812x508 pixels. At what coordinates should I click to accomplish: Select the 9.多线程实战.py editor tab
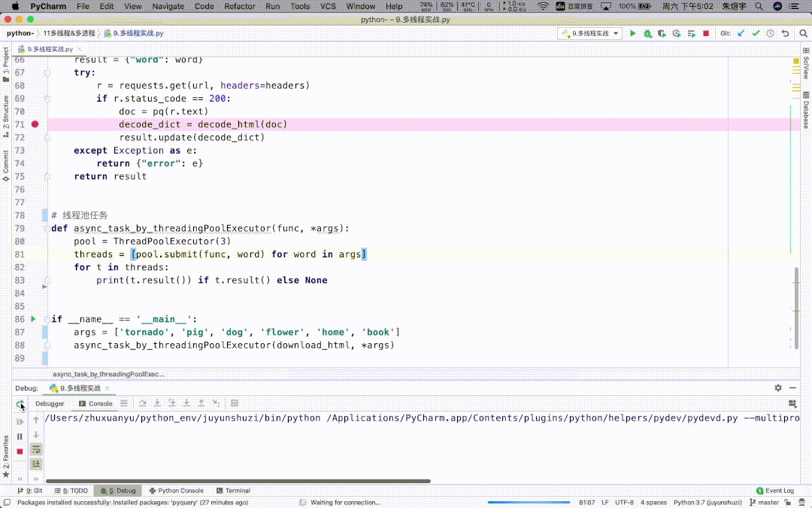(50, 49)
